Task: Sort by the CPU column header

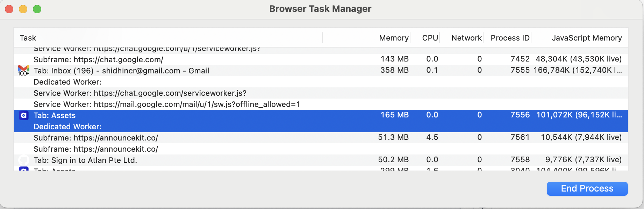Action: click(x=430, y=38)
